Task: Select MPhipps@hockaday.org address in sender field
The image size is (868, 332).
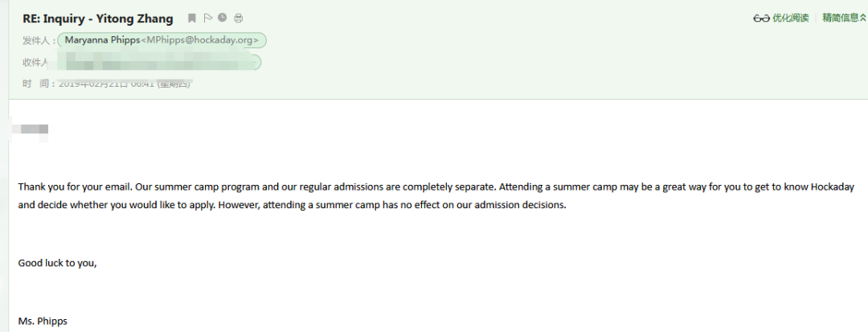Action: [200, 40]
